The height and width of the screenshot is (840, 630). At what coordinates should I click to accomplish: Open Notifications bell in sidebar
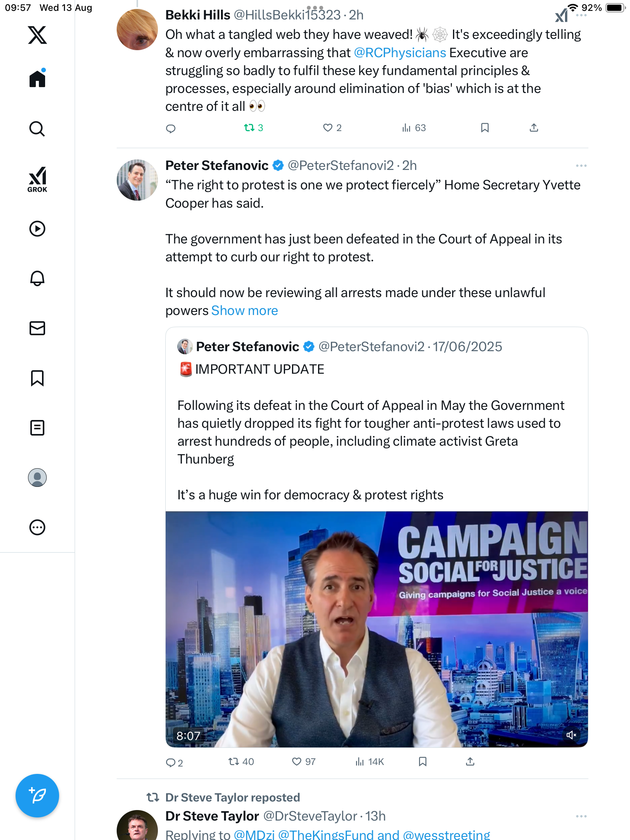(x=37, y=278)
